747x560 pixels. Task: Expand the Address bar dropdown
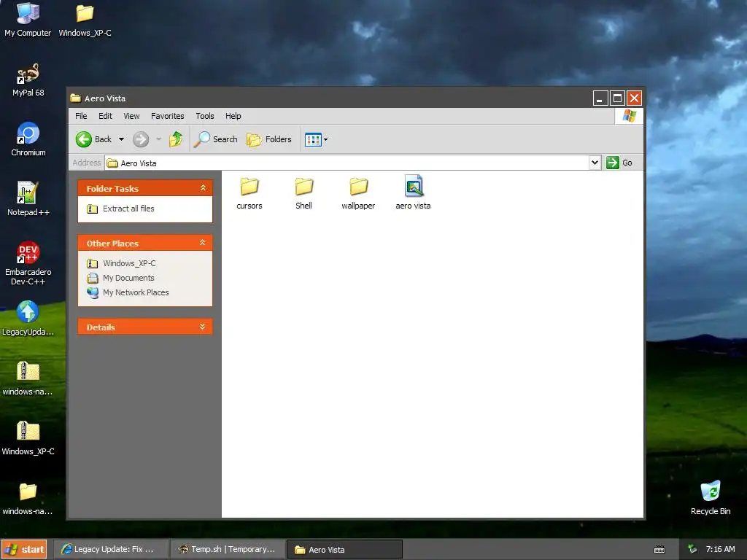[595, 163]
